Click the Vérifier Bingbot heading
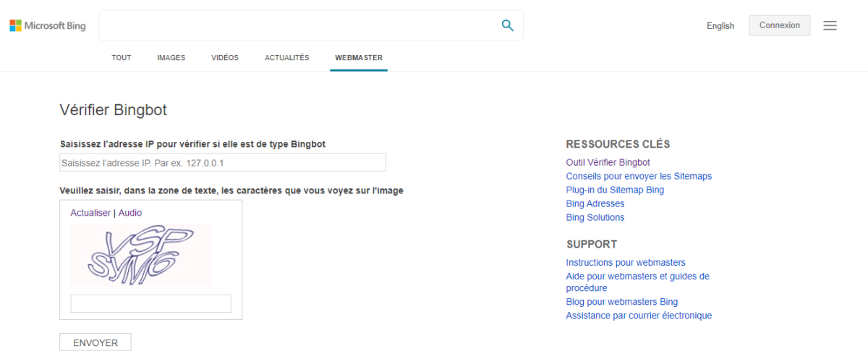This screenshot has height=354, width=868. tap(113, 110)
